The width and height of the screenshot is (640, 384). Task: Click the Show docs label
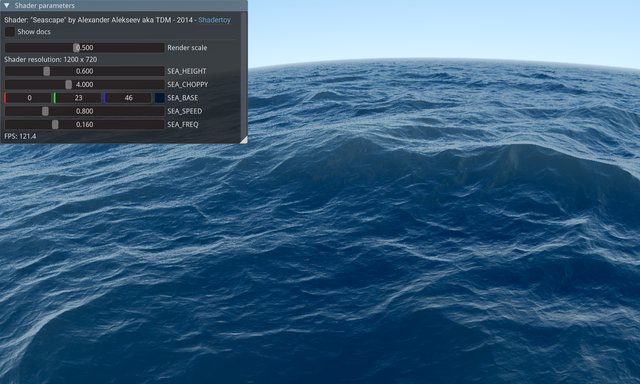pos(34,32)
